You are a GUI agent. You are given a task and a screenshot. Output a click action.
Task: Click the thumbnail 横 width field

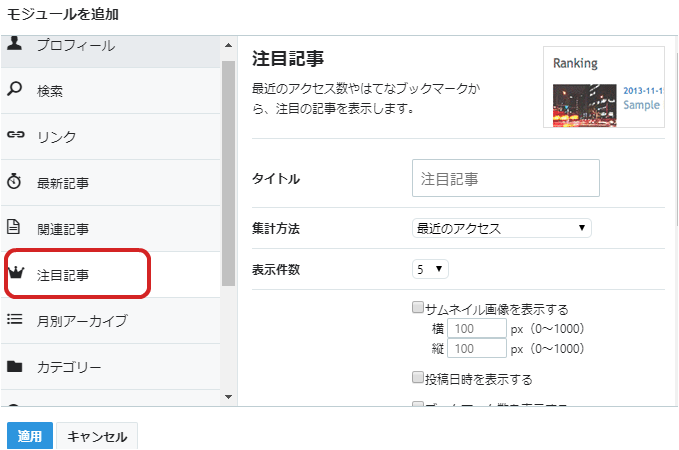pos(477,328)
